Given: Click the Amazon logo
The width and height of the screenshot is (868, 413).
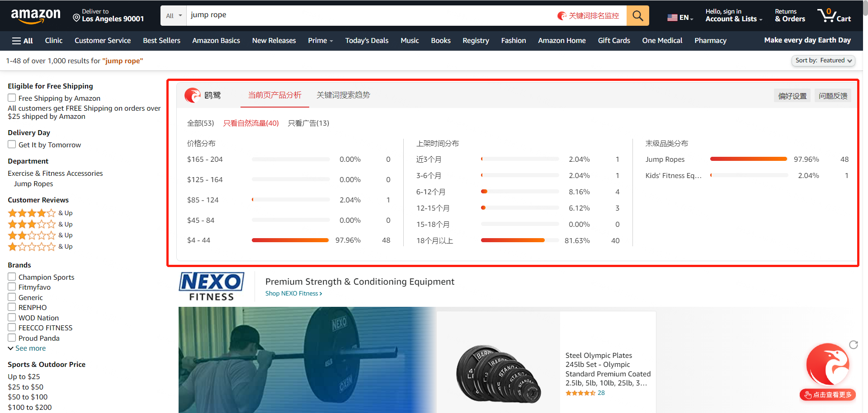Looking at the screenshot, I should pos(36,16).
